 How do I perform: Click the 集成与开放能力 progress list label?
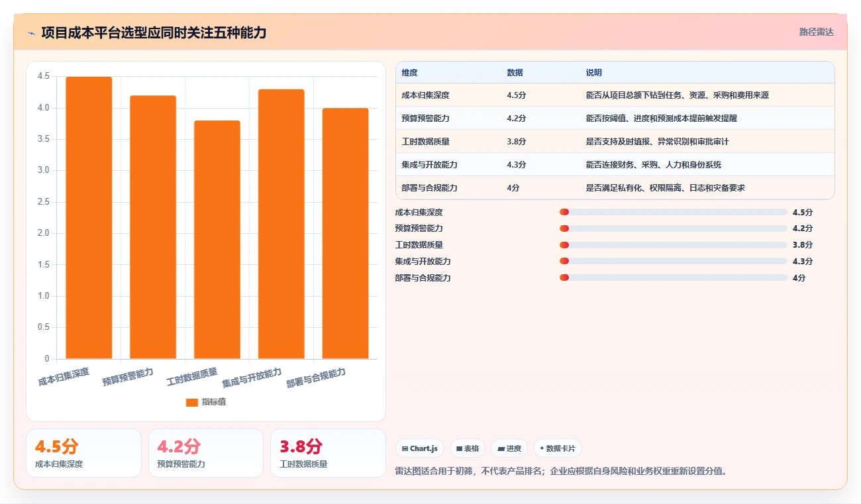click(x=423, y=262)
